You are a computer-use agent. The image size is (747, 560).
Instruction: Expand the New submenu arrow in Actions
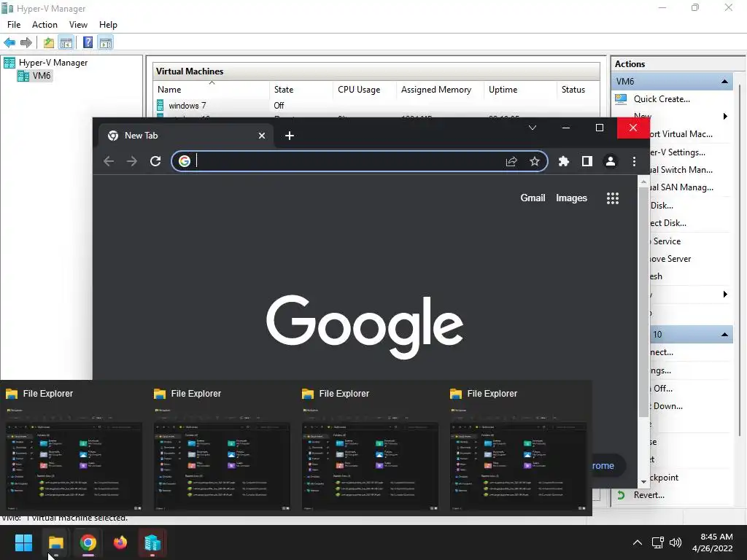pyautogui.click(x=725, y=116)
